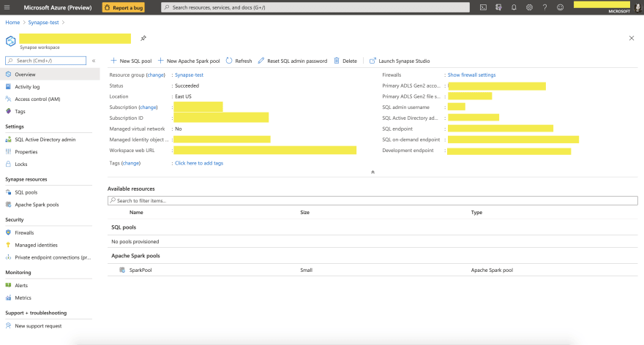
Task: Click the Report a bug button
Action: [123, 7]
